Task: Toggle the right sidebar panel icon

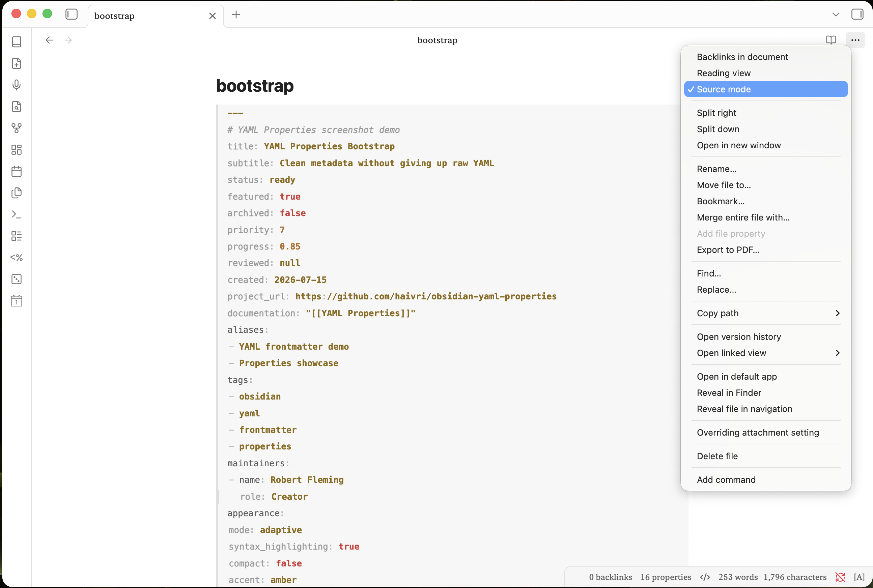Action: pyautogui.click(x=857, y=14)
